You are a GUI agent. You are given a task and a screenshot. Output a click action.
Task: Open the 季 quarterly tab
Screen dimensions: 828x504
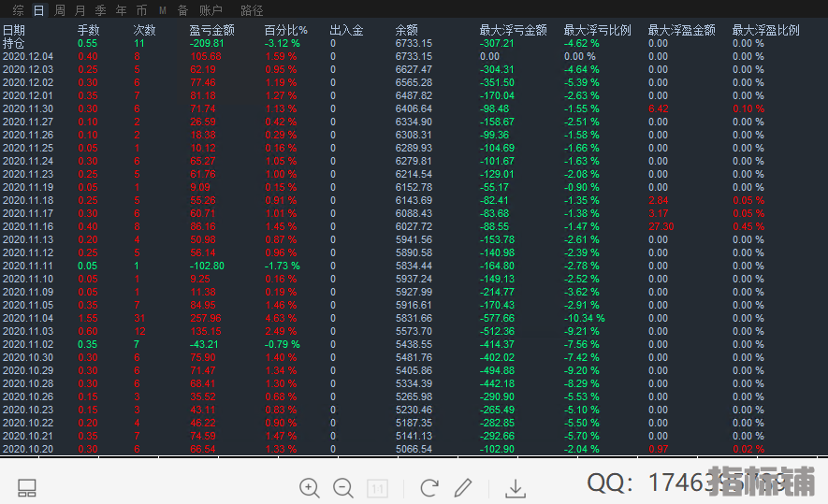click(100, 10)
